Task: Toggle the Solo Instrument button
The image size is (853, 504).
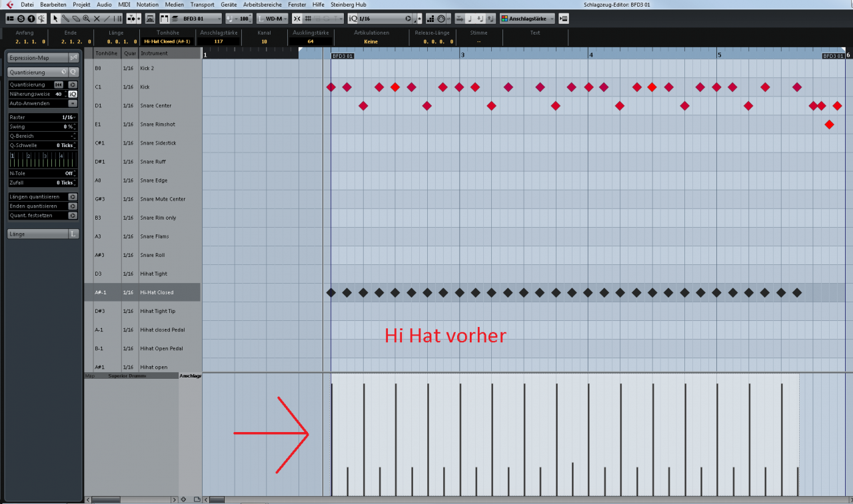Action: [x=31, y=19]
